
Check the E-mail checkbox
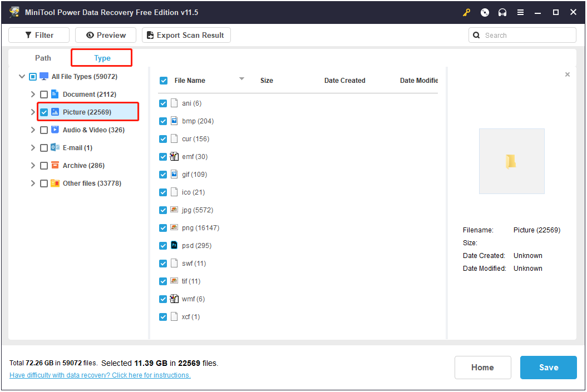[44, 148]
